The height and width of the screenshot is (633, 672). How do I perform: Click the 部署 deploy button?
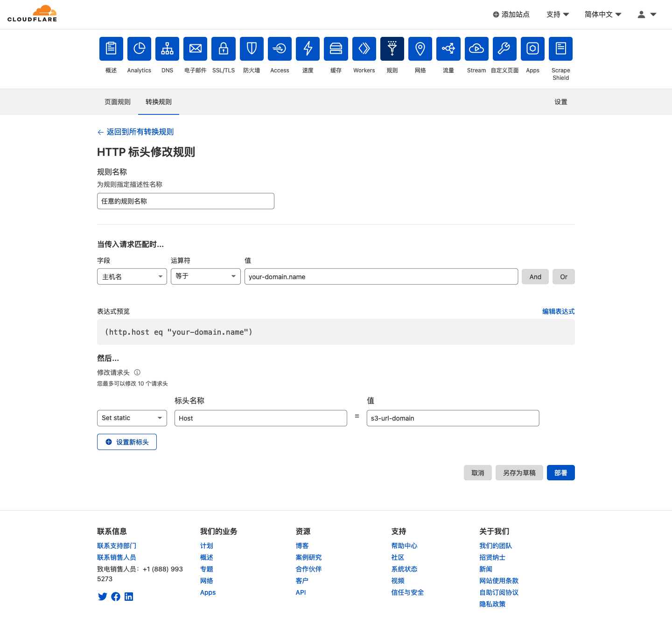click(560, 473)
